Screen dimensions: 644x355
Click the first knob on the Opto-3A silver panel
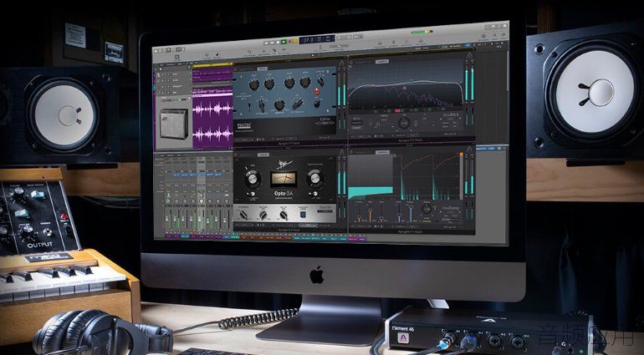(243, 215)
